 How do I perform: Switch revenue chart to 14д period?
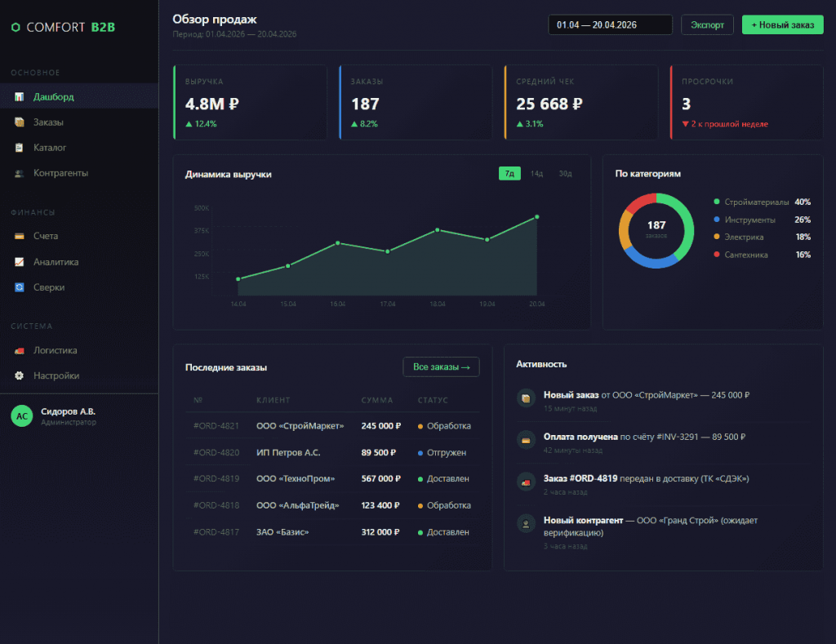tap(536, 173)
